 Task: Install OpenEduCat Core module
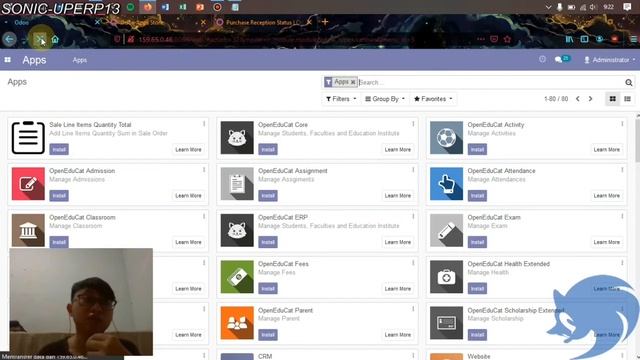[268, 149]
